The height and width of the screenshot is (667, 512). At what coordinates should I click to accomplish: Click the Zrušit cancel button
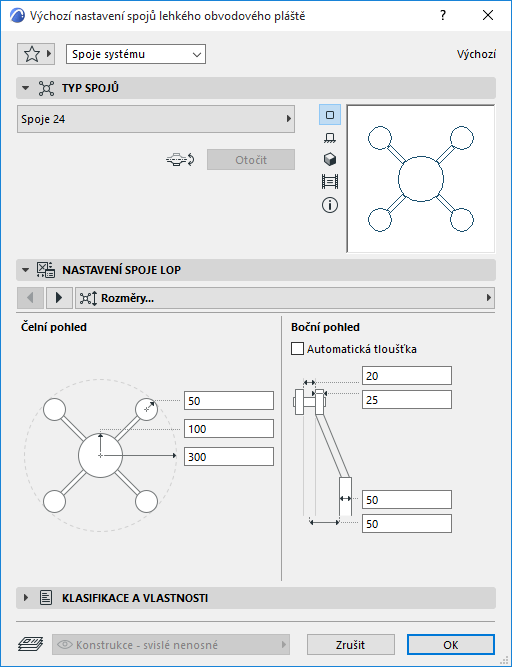click(350, 645)
